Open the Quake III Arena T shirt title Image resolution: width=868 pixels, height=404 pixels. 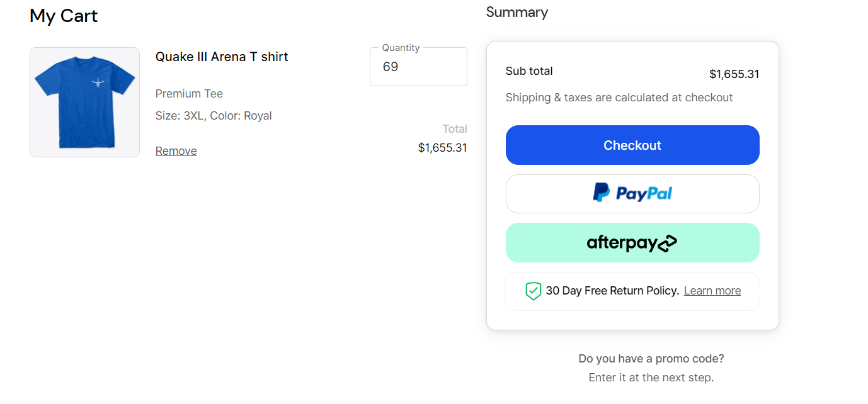point(222,57)
